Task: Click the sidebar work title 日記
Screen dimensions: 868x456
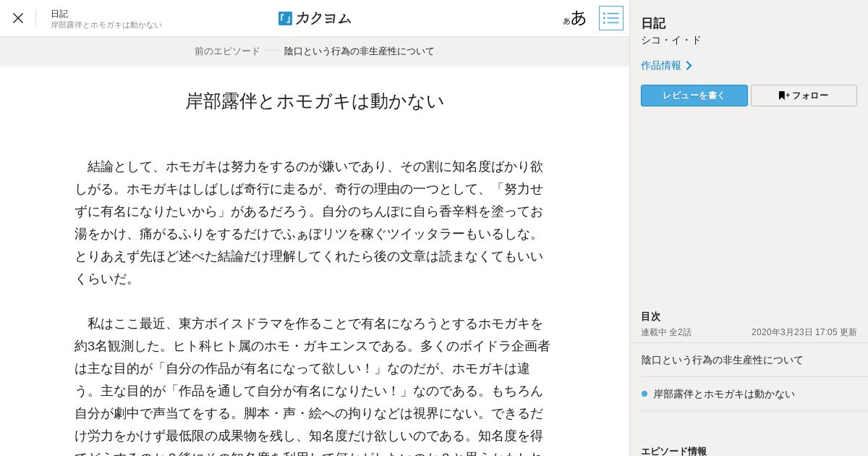Action: 653,23
